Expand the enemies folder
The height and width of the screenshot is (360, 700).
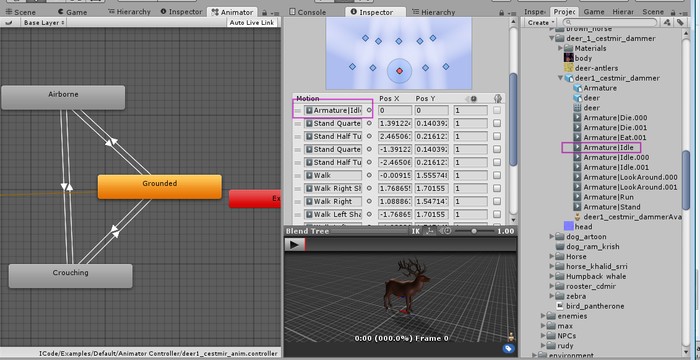tap(543, 316)
